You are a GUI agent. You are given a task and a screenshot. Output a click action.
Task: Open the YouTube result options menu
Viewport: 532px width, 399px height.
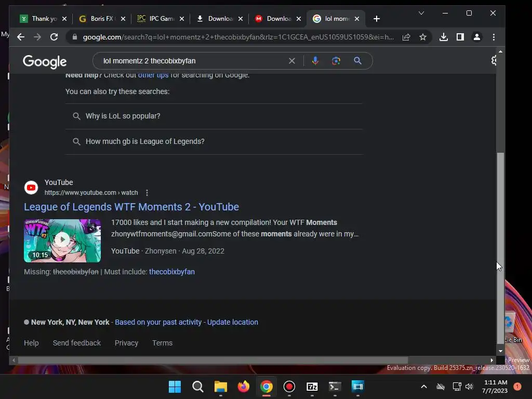click(147, 193)
